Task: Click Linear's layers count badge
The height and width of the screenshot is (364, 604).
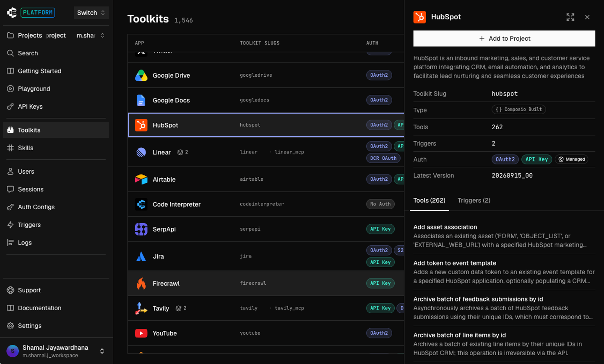Action: 182,152
